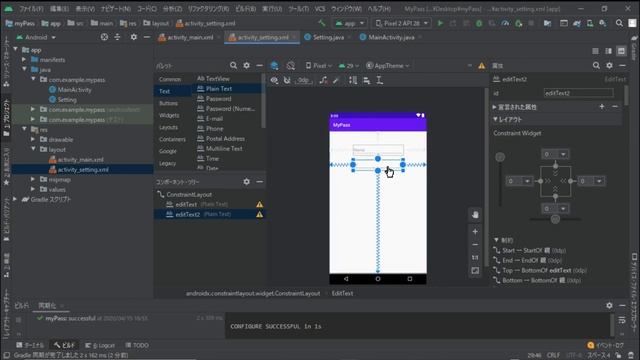
Task: Minimize the palette panel with minus icon
Action: (x=260, y=65)
